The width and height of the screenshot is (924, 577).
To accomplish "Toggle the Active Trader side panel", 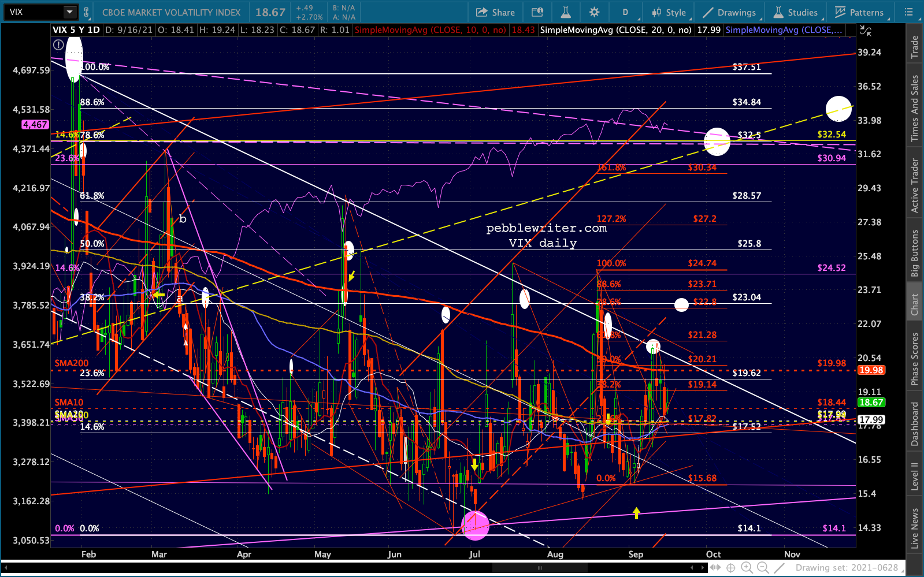I will [915, 186].
